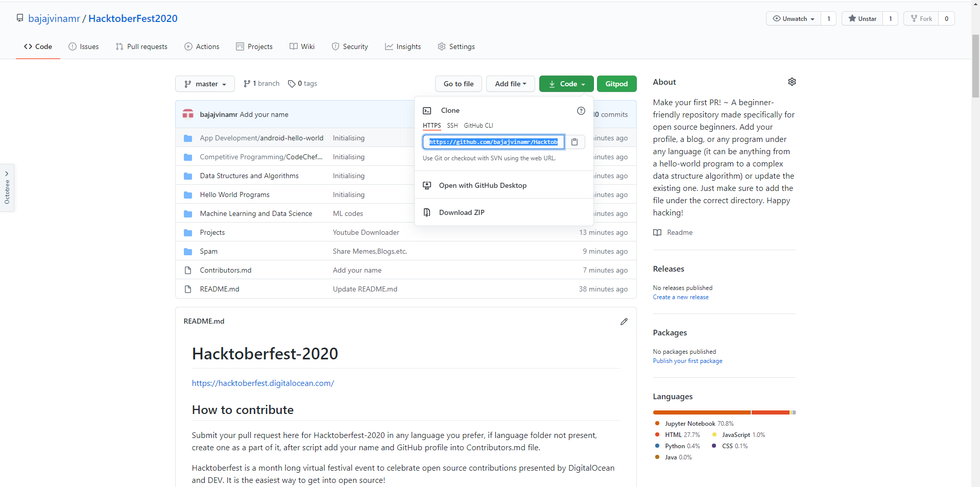View 1 branch link
This screenshot has height=487, width=980.
tap(261, 84)
